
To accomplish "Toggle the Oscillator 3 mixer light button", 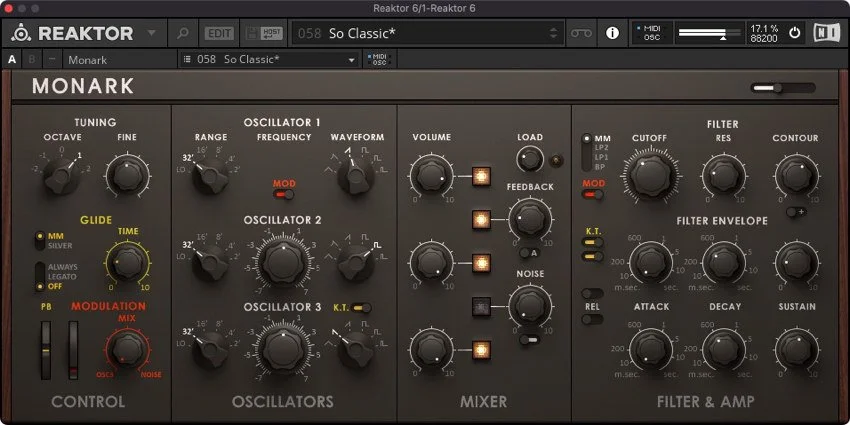I will pos(481,350).
